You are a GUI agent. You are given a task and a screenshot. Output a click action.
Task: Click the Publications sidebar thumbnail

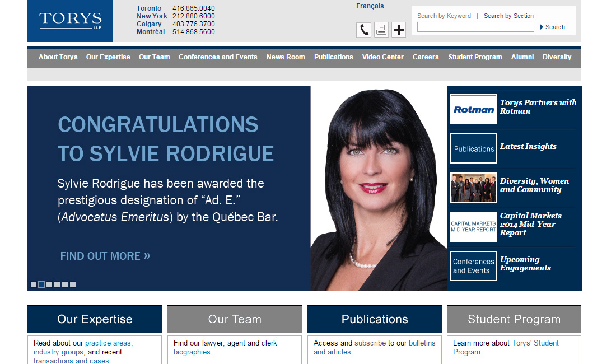point(473,148)
